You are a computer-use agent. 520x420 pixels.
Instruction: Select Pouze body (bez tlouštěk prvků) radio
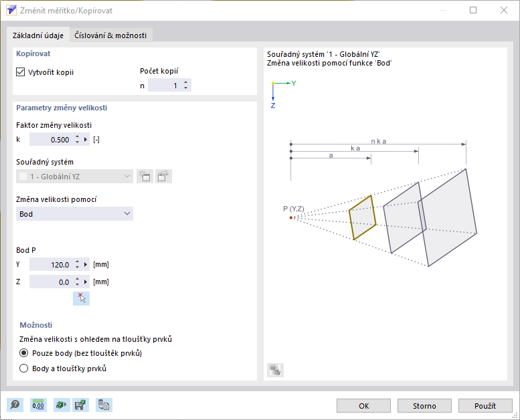tap(24, 353)
